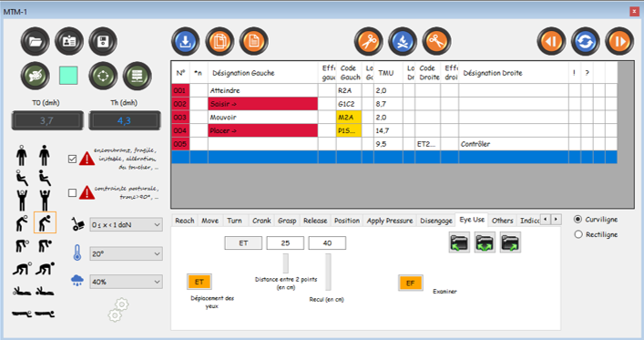Screen dimensions: 644x340
Task: Open the 0 ≤ x < 1 daN load dropdown
Action: pos(126,225)
